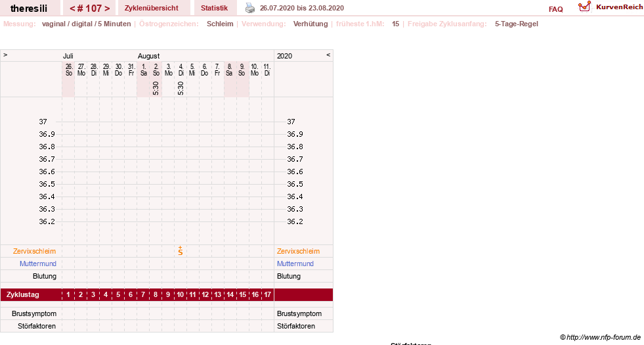Click the Verhütung setting value
Image resolution: width=644 pixels, height=345 pixels.
click(311, 24)
